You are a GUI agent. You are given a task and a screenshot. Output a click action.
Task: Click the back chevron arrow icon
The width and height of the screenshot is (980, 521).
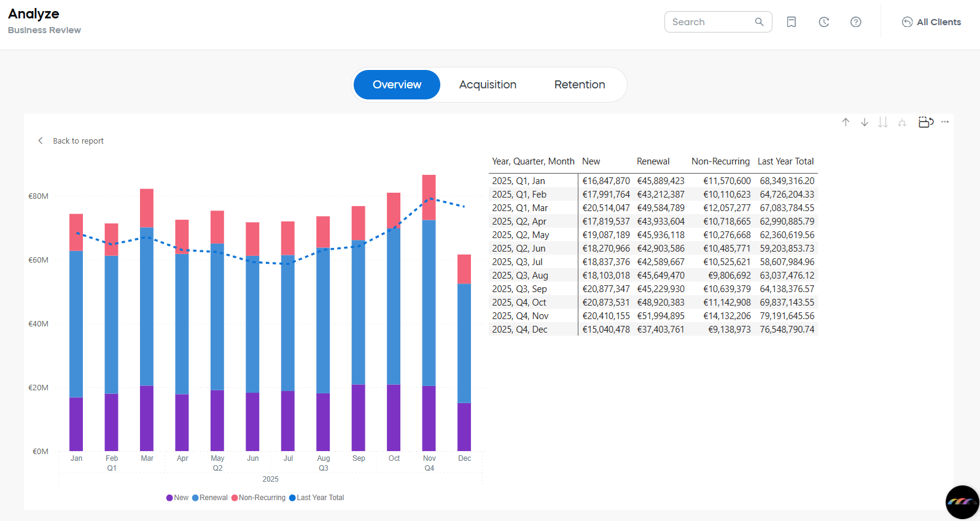(41, 141)
